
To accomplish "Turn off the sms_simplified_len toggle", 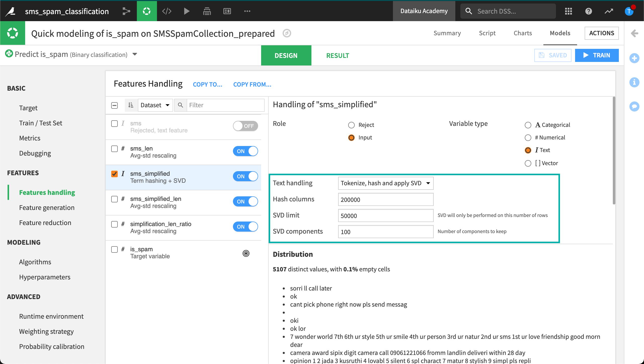I will coord(246,201).
